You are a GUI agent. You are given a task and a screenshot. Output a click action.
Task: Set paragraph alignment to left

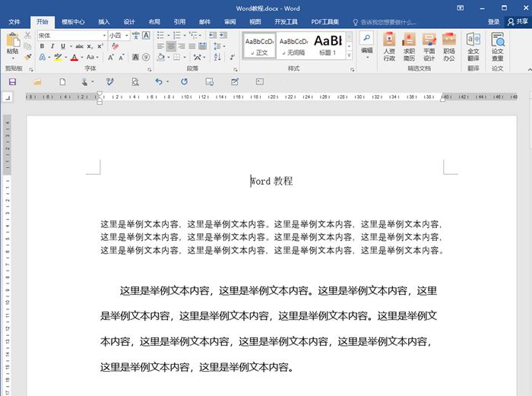160,46
